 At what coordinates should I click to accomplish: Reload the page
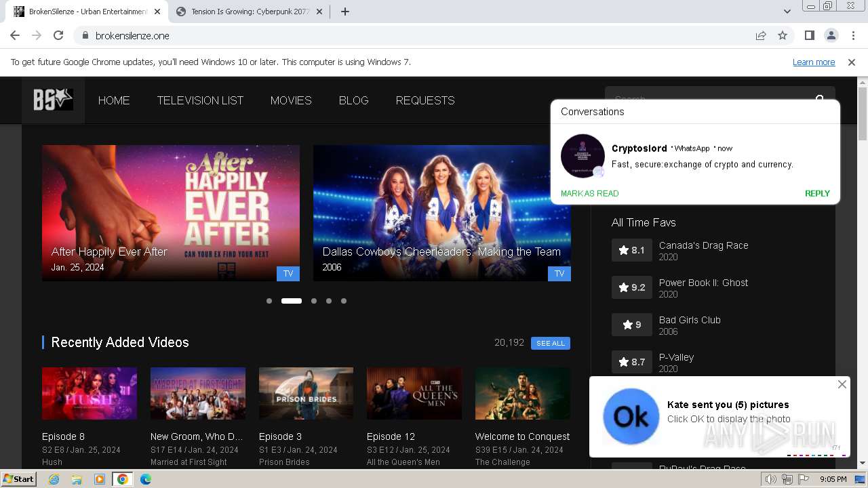pyautogui.click(x=58, y=36)
